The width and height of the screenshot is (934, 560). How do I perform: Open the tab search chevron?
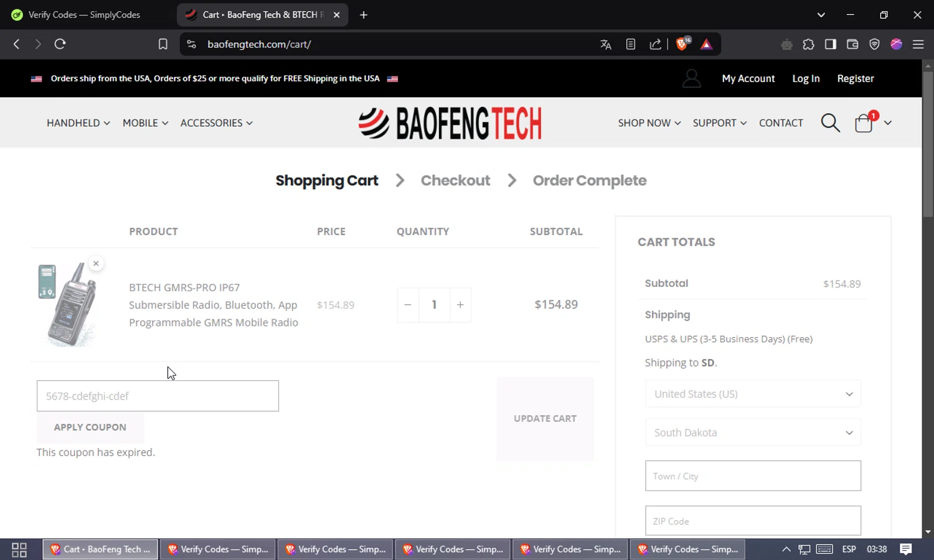[x=821, y=15]
